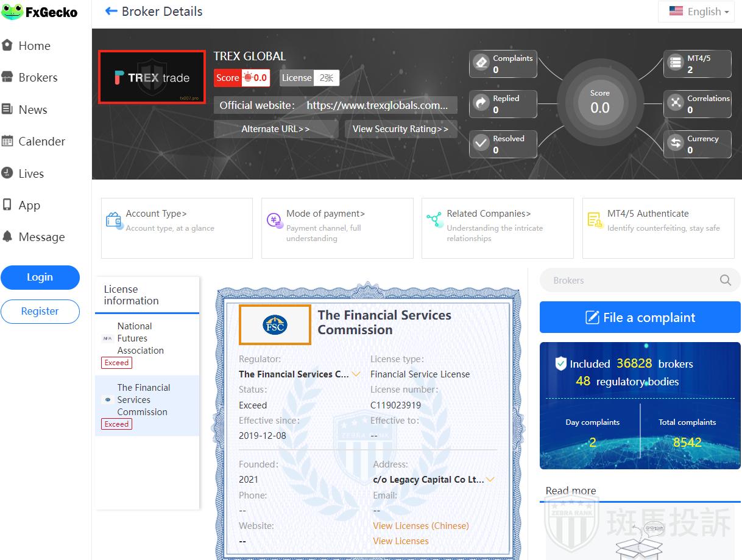The image size is (742, 560).
Task: Click the TREX trade logo thumbnail
Action: 152,77
